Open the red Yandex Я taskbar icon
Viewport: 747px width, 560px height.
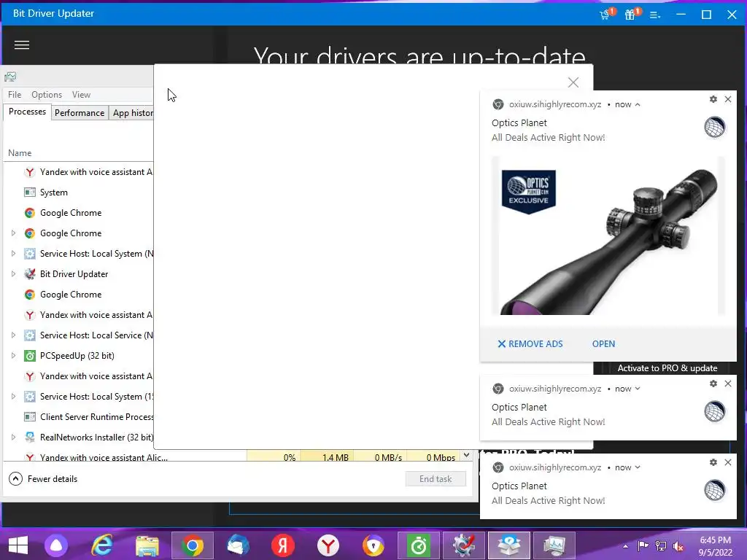283,545
